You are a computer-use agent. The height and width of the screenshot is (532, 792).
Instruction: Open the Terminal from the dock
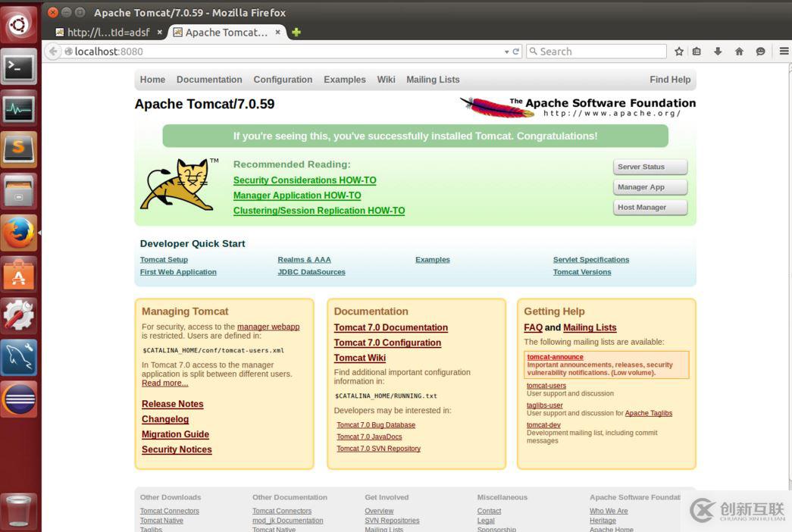pyautogui.click(x=19, y=68)
